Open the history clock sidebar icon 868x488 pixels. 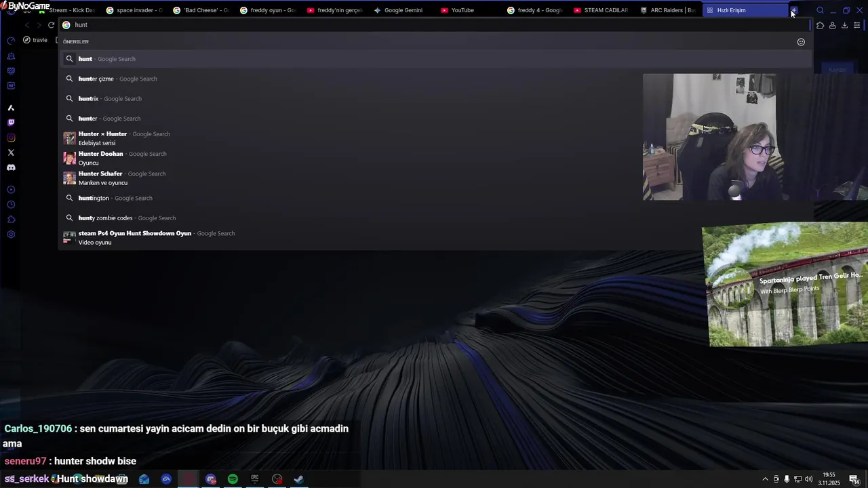point(11,205)
